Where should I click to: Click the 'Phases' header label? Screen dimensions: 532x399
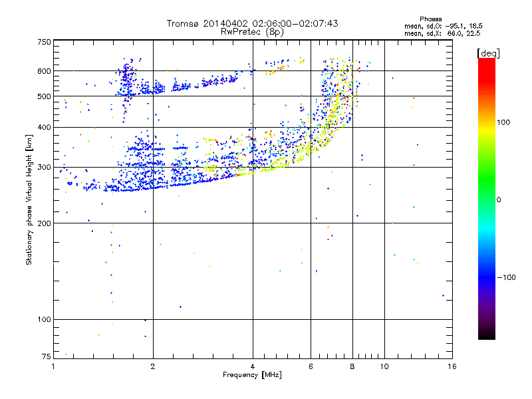(x=430, y=19)
